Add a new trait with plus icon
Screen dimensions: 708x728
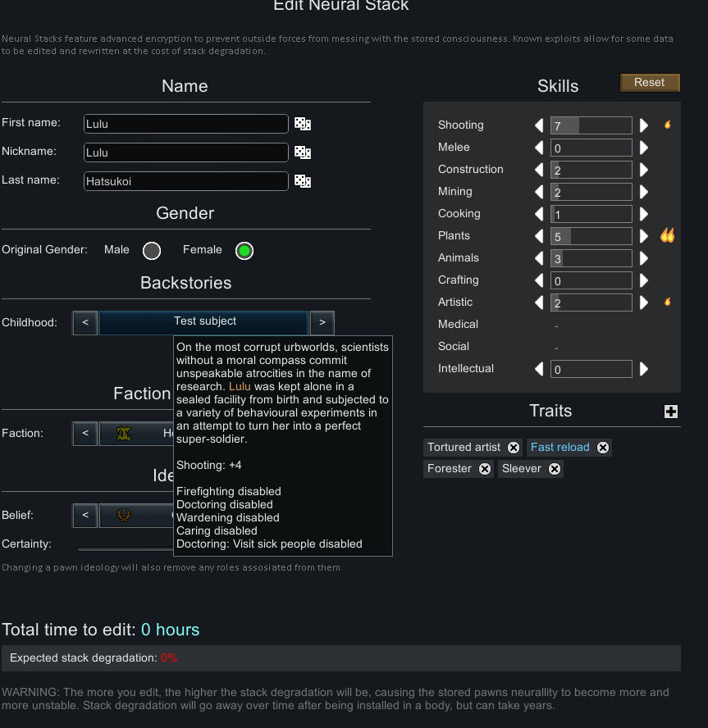pyautogui.click(x=670, y=412)
